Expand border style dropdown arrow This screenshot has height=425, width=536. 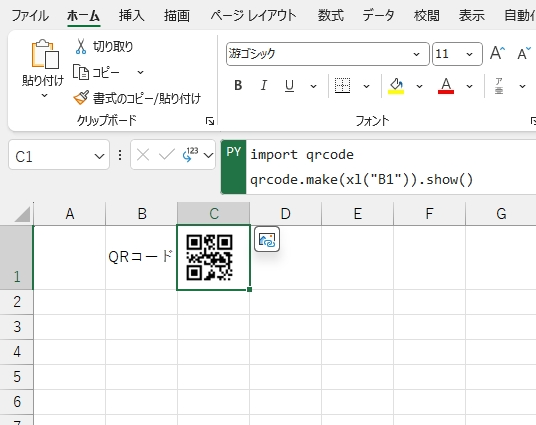[366, 86]
